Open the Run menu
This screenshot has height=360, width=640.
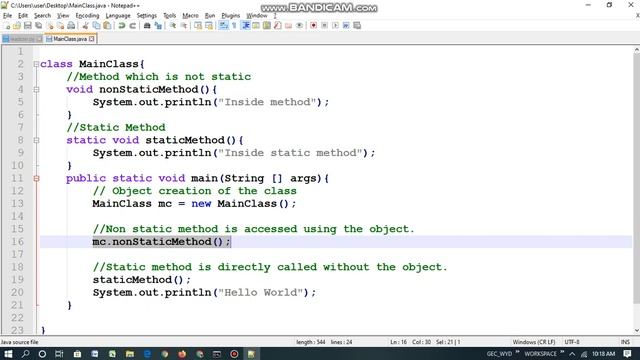pyautogui.click(x=210, y=16)
